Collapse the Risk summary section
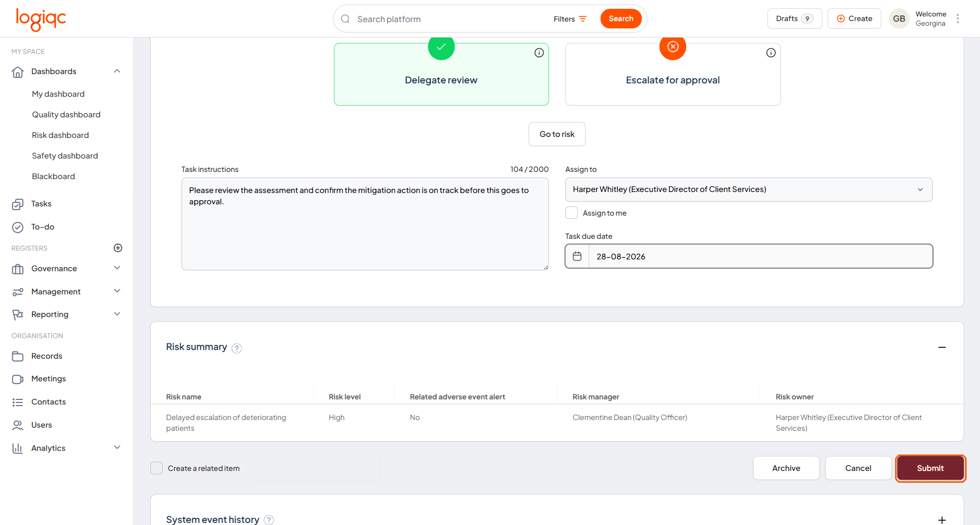 point(942,347)
